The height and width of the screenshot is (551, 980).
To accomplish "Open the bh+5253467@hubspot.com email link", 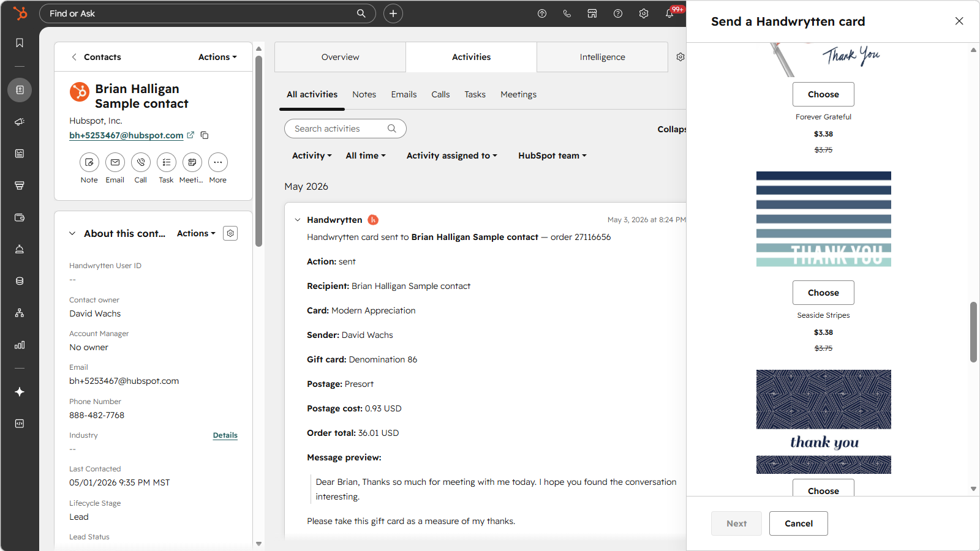I will coord(126,135).
